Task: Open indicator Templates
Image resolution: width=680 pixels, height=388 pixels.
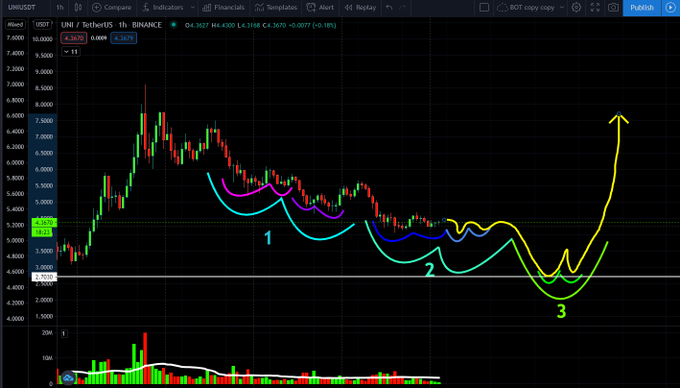Action: 276,7
